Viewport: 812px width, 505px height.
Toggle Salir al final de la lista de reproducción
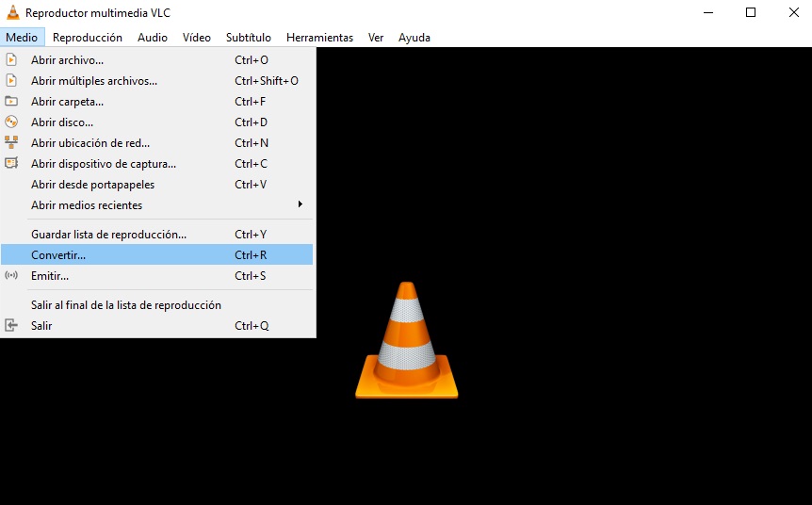point(157,304)
